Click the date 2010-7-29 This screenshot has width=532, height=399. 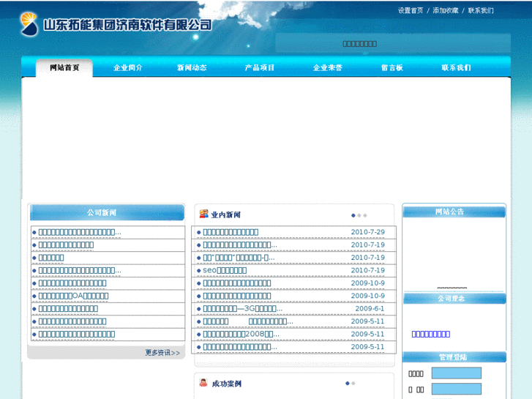tap(368, 232)
